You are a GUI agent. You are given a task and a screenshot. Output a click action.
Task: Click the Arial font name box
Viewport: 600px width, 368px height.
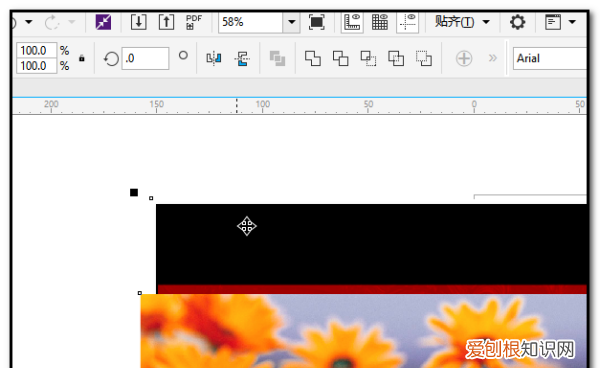549,59
